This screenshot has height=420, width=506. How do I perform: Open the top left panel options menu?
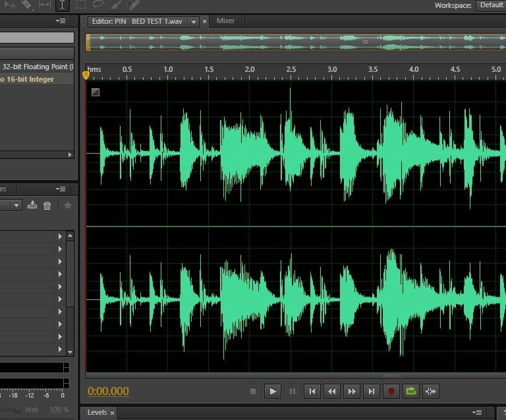point(61,21)
